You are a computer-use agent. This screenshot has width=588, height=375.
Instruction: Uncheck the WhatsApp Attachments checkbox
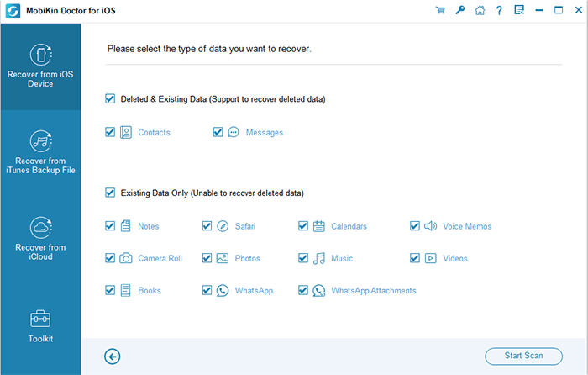pos(303,291)
